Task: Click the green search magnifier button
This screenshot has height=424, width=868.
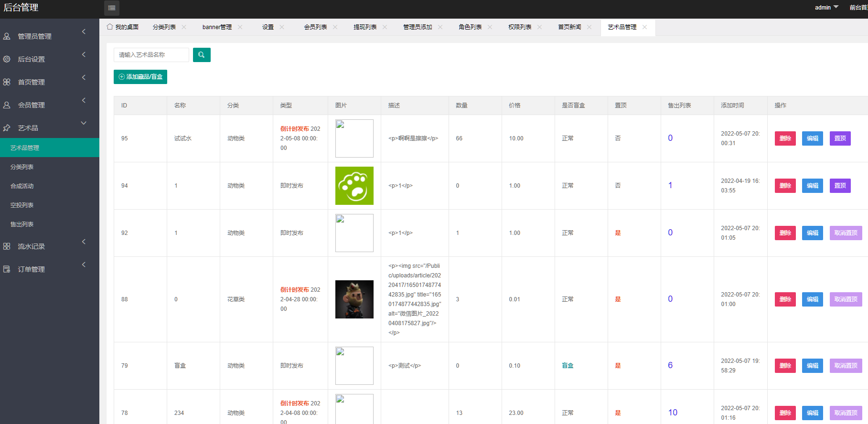Action: pos(202,55)
